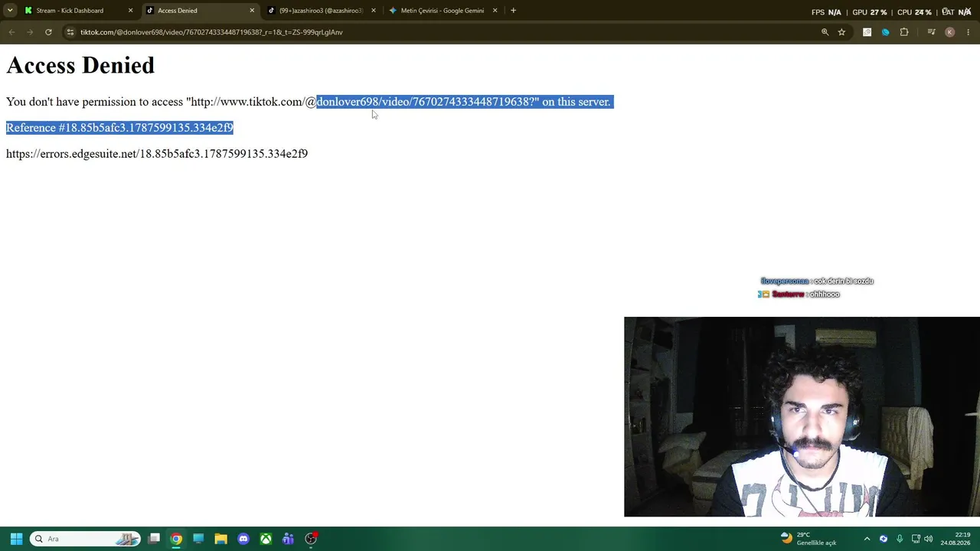980x551 pixels.
Task: Open network settings from system tray
Action: 916,539
